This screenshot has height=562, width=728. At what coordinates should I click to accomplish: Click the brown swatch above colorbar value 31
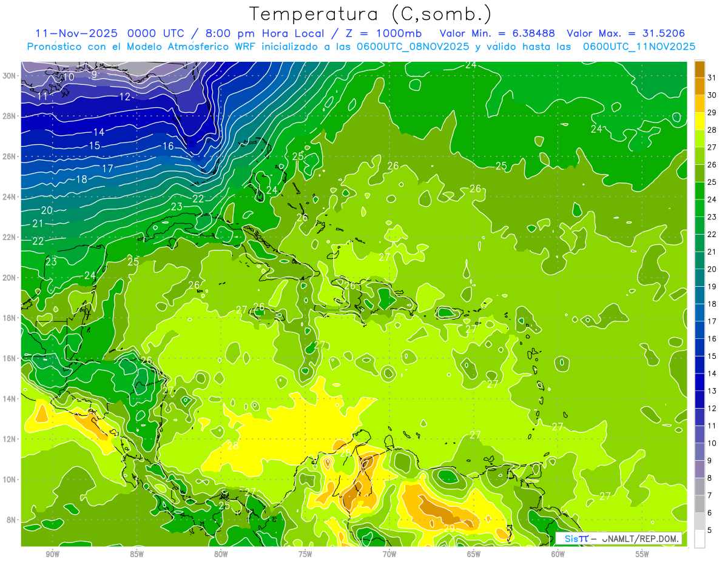(x=699, y=69)
